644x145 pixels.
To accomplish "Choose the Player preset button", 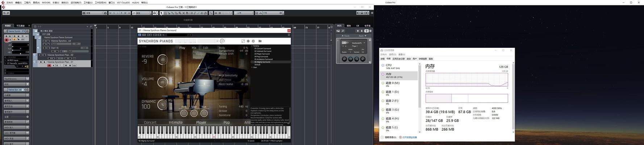I will tap(201, 123).
